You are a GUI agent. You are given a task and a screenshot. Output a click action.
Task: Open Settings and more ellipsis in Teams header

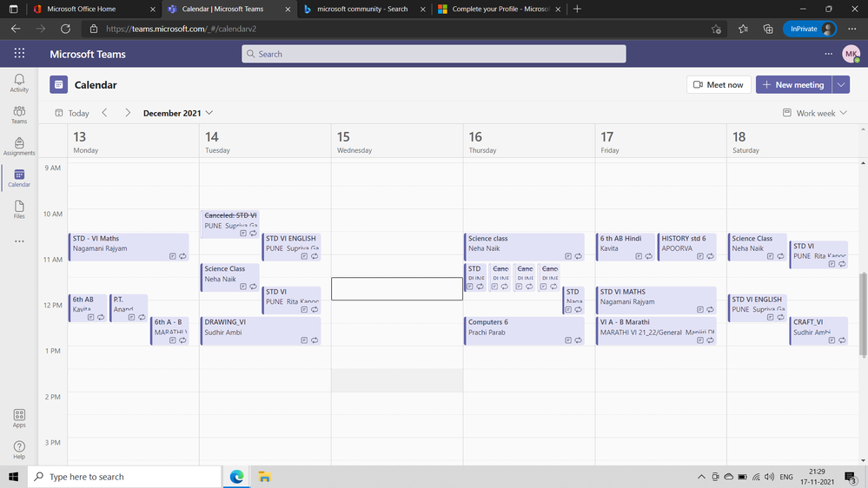(x=828, y=54)
